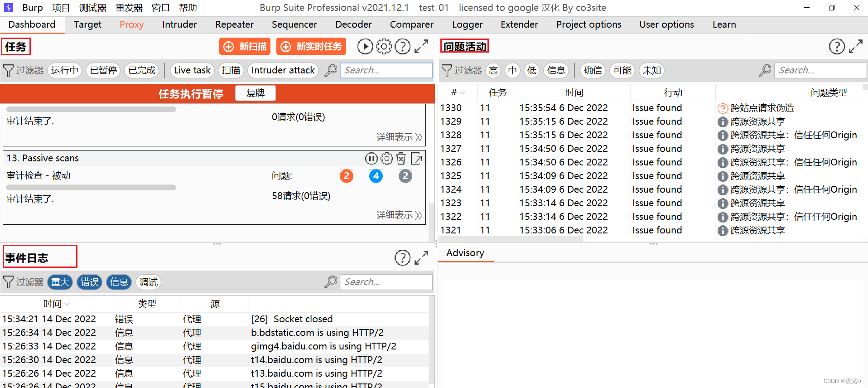The width and height of the screenshot is (868, 388).
Task: Click the tasks filter funnel icon
Action: click(8, 71)
